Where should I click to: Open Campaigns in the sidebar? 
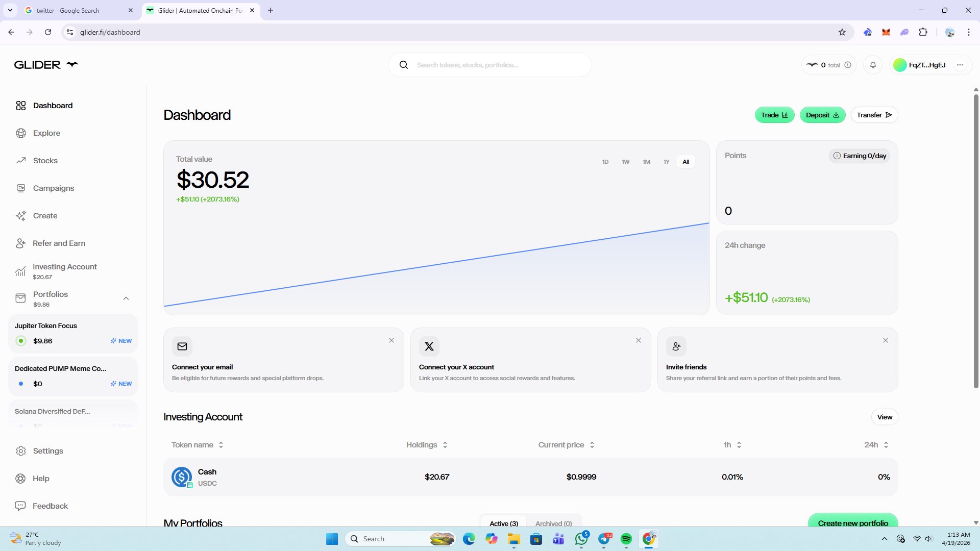(53, 188)
